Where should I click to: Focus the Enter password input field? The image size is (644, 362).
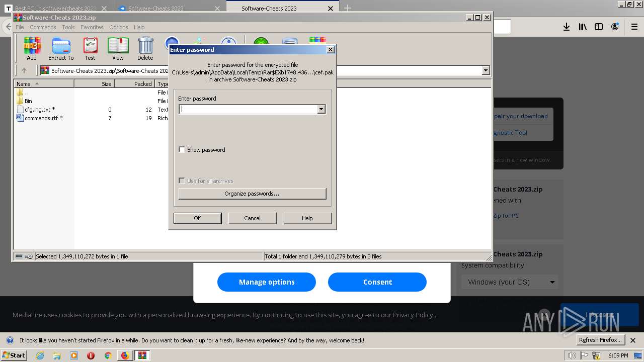click(x=248, y=109)
